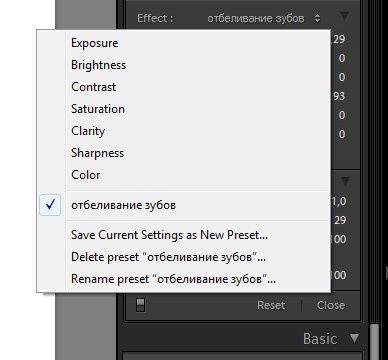Image resolution: width=388 pixels, height=360 pixels.
Task: Click the checkmark beside отбеливание зубов
Action: coord(50,205)
